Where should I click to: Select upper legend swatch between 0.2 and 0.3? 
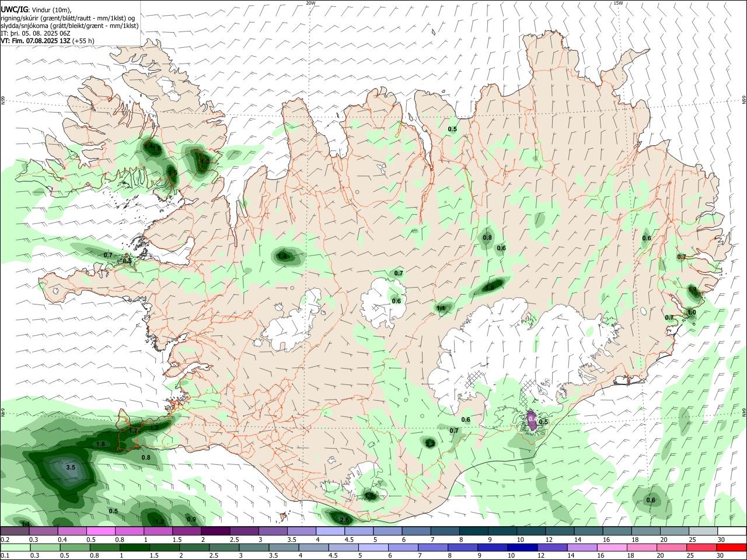pos(15,531)
